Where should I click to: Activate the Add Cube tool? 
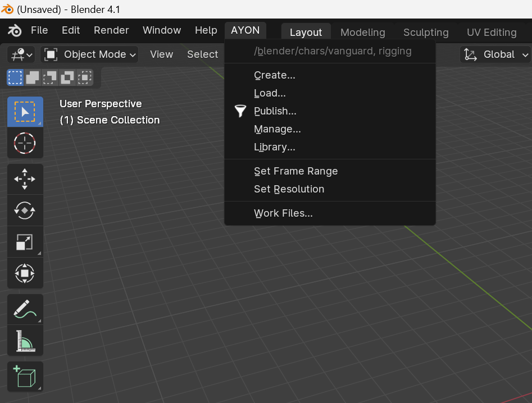pyautogui.click(x=25, y=377)
